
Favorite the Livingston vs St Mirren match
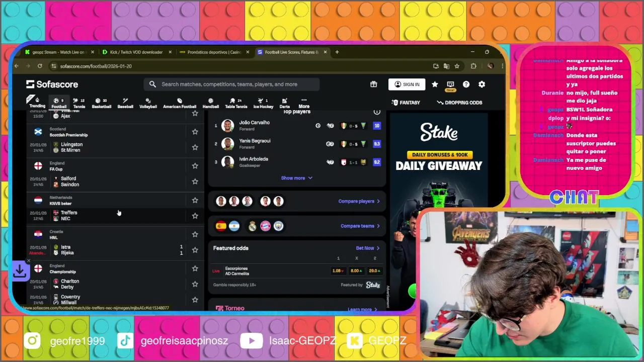pos(195,147)
